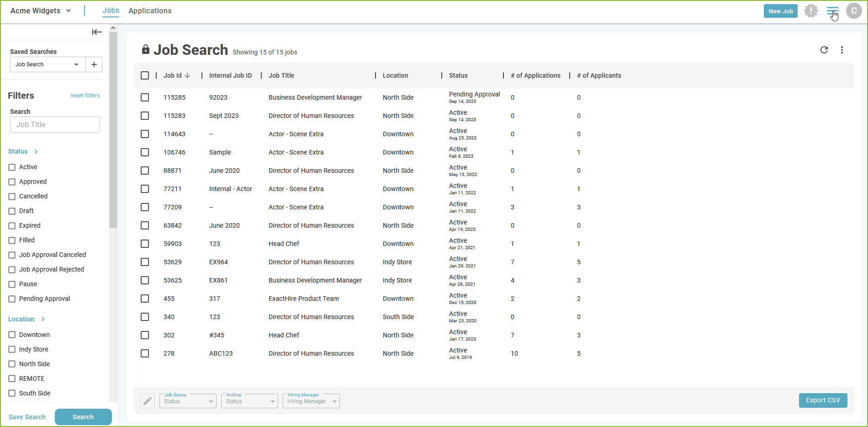
Task: Tick the Cancelled status filter checkbox
Action: [12, 197]
